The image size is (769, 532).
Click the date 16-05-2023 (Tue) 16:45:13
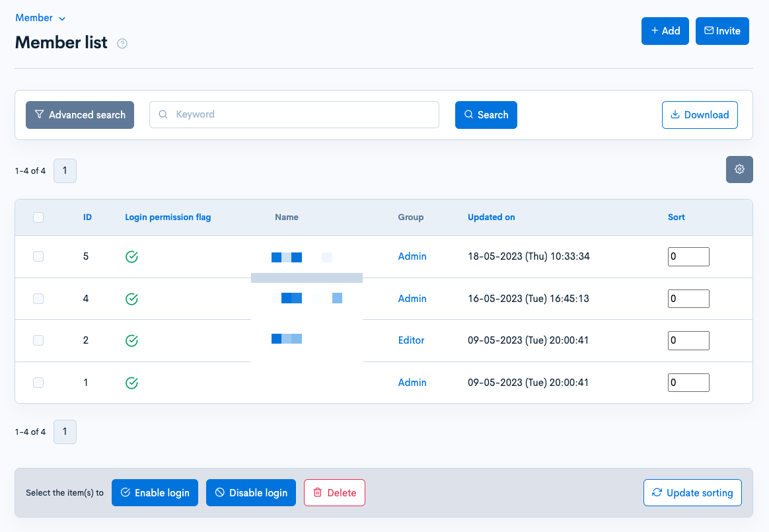(x=529, y=299)
